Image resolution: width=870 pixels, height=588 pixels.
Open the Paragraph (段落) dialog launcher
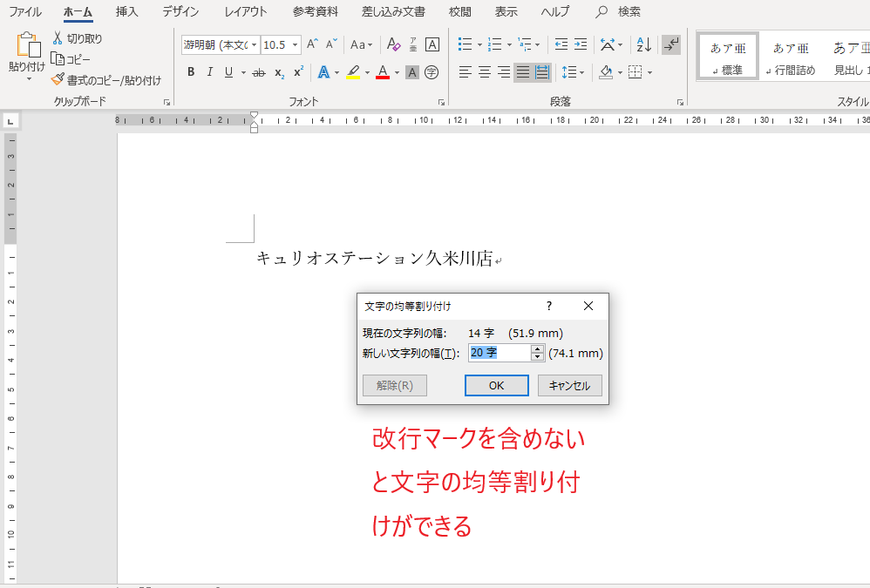(680, 103)
